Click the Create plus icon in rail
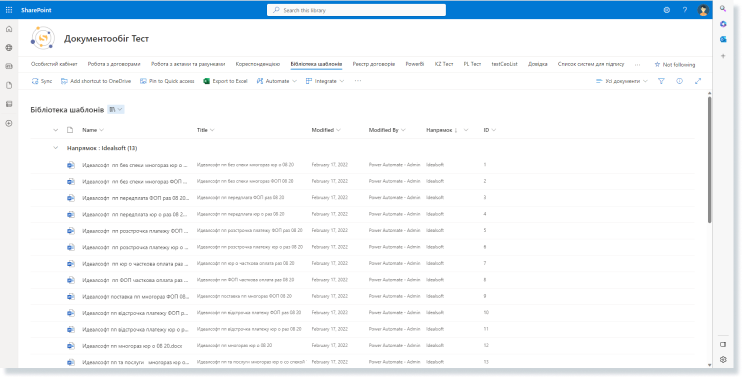Image resolution: width=743 pixels, height=378 pixels. pos(9,123)
